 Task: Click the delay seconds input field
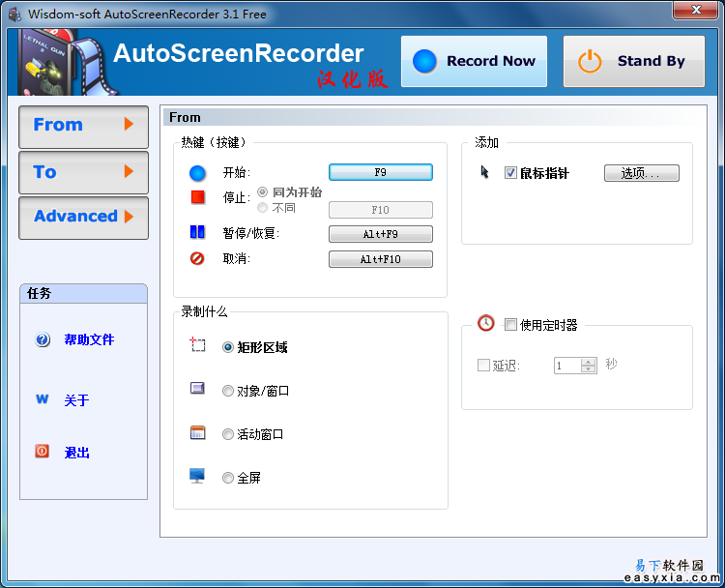[567, 366]
